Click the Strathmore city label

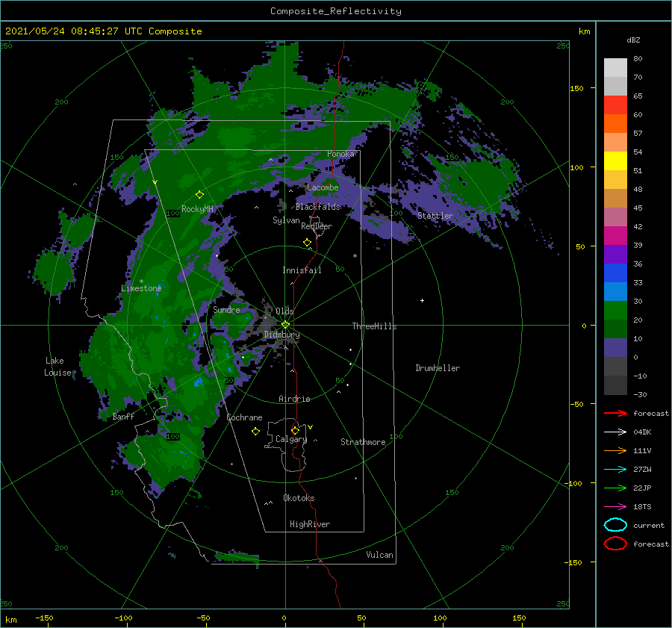(363, 442)
